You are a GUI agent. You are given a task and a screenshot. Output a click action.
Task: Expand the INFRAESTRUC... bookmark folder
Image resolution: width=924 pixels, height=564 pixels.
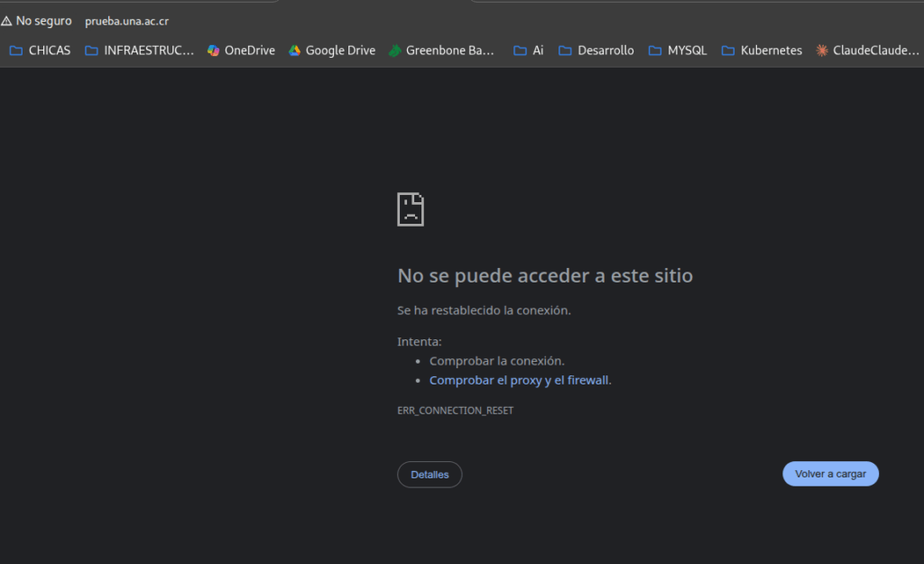click(139, 51)
